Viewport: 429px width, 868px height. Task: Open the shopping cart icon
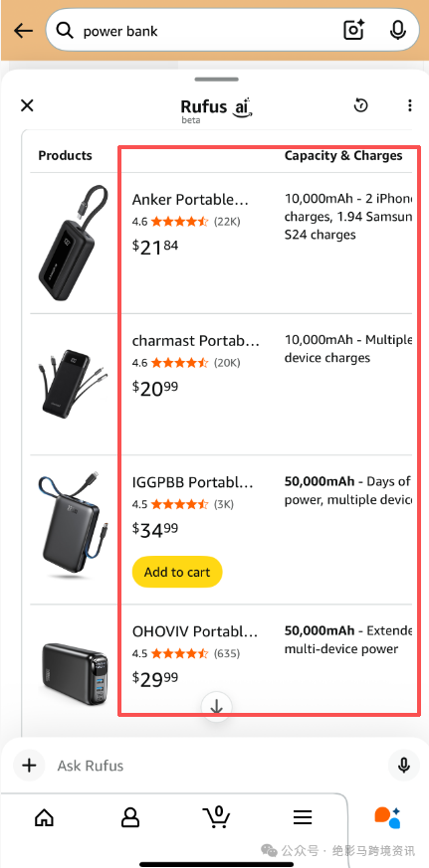pyautogui.click(x=216, y=816)
